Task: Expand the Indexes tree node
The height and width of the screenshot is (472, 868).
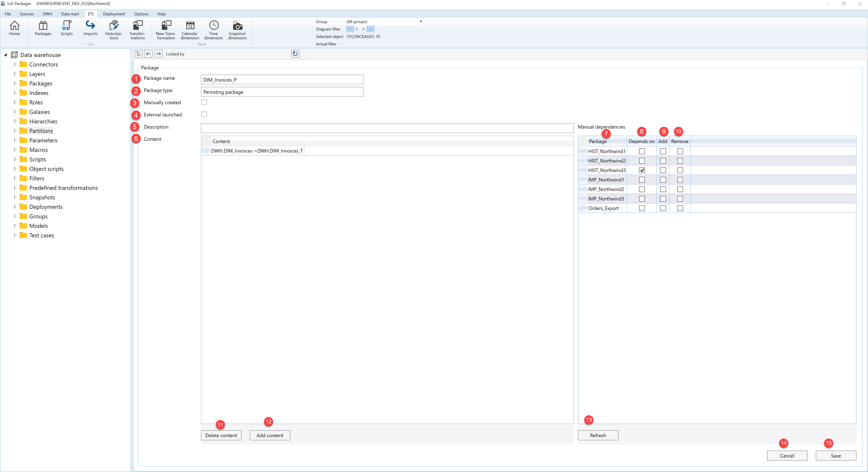Action: pyautogui.click(x=15, y=93)
